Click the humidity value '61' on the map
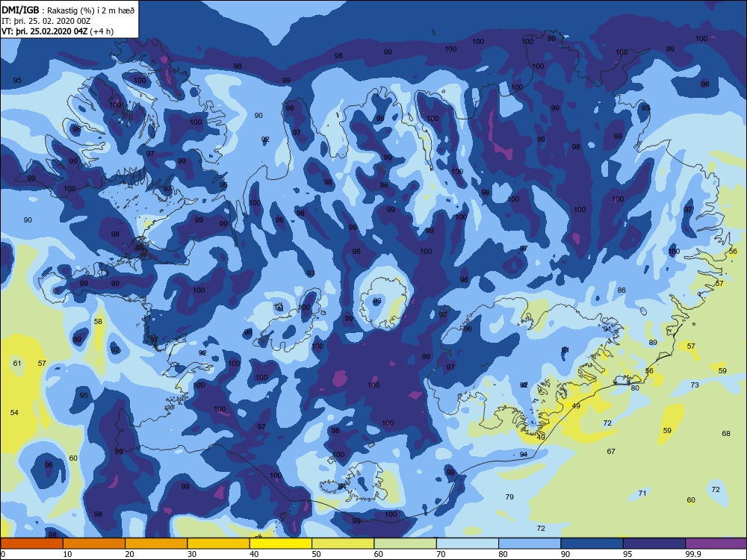This screenshot has width=747, height=560. tap(17, 364)
